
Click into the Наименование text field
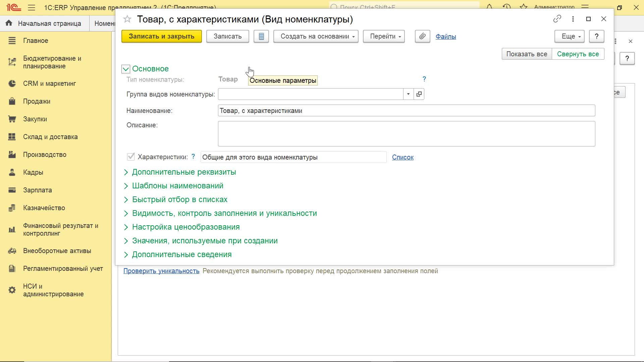click(407, 111)
